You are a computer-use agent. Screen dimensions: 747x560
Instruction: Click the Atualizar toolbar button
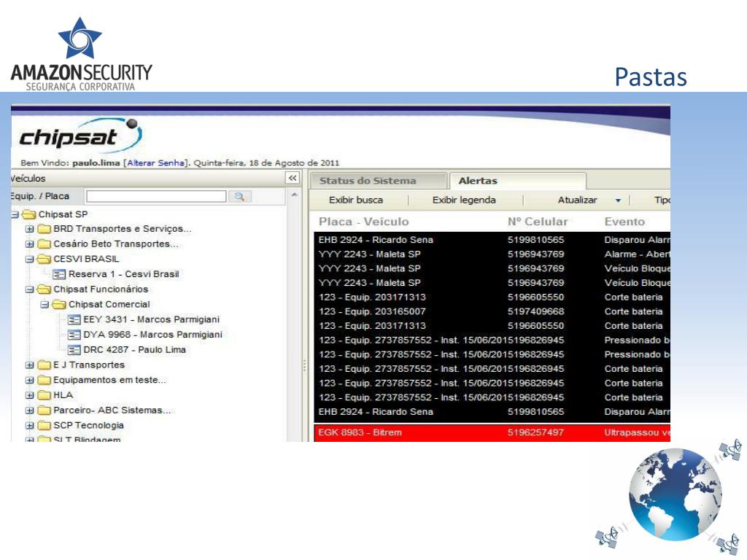coord(578,200)
